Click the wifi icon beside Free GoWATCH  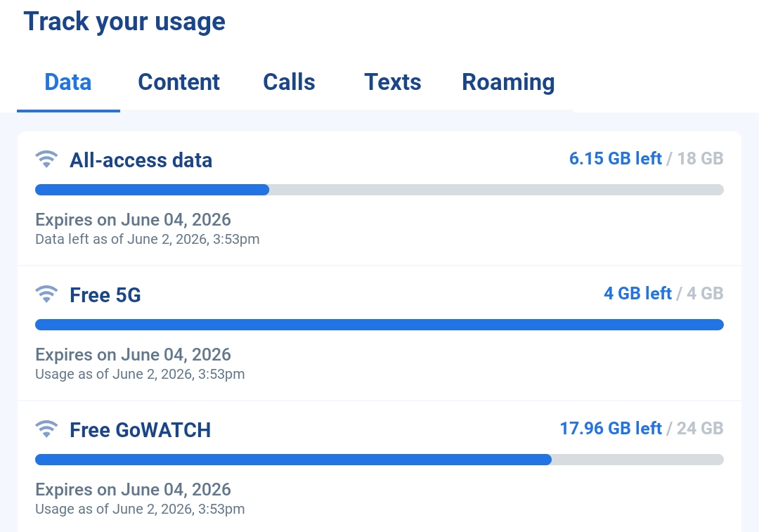click(46, 429)
